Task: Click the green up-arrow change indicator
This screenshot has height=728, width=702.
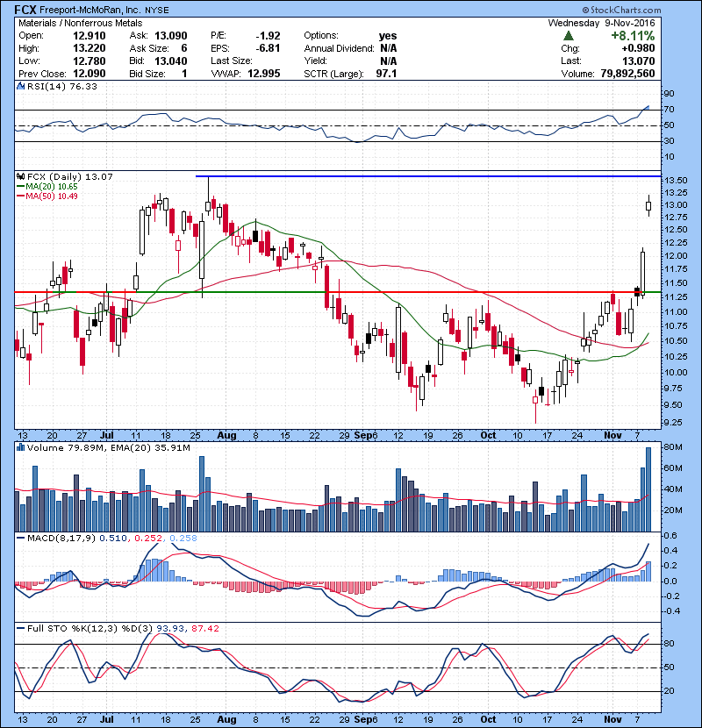Action: tap(568, 36)
